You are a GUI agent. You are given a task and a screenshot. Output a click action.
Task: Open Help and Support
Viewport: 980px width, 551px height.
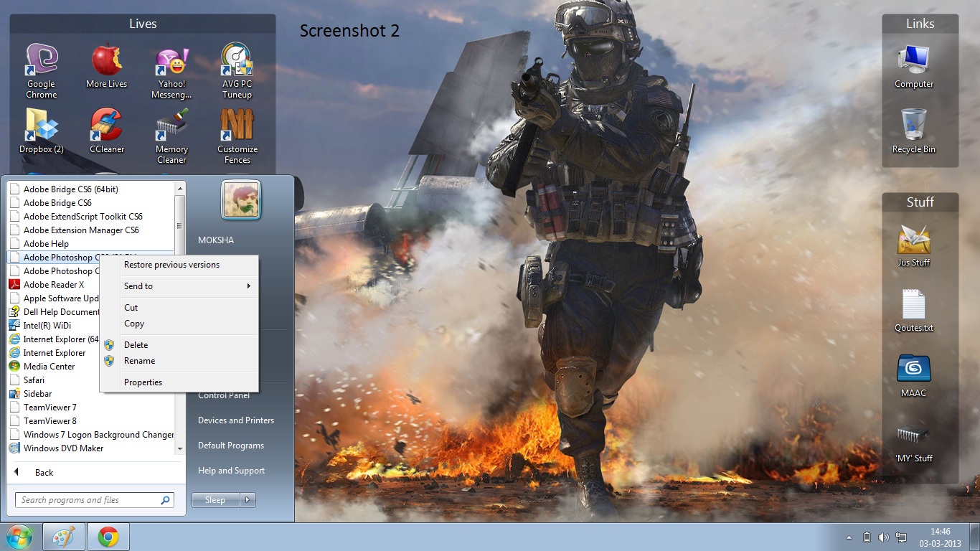click(x=231, y=471)
